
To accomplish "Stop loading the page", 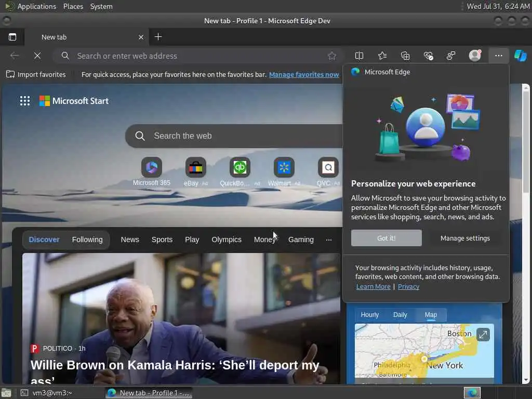I will (x=37, y=56).
